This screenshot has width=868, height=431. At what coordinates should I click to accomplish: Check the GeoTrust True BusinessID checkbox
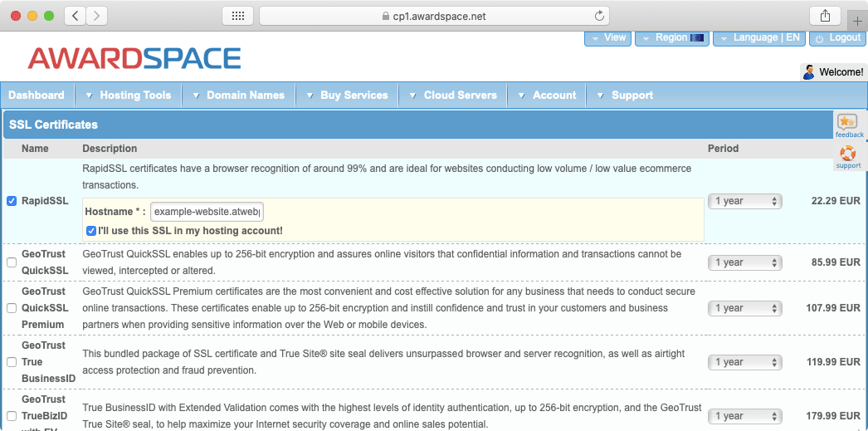point(12,362)
